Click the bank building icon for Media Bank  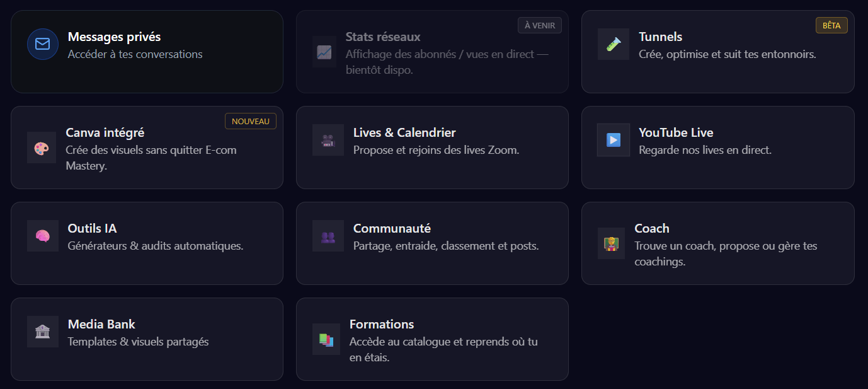coord(42,332)
